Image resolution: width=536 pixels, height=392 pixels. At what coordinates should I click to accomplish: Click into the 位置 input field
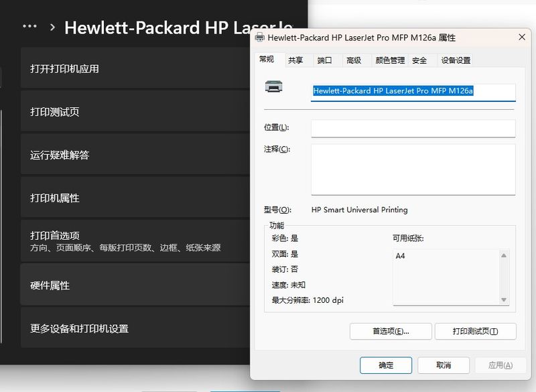point(413,128)
